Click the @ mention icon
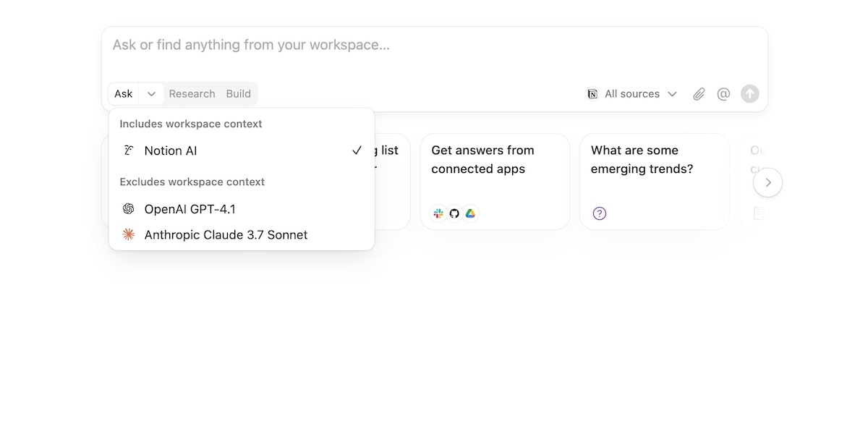This screenshot has height=434, width=868. pos(723,94)
